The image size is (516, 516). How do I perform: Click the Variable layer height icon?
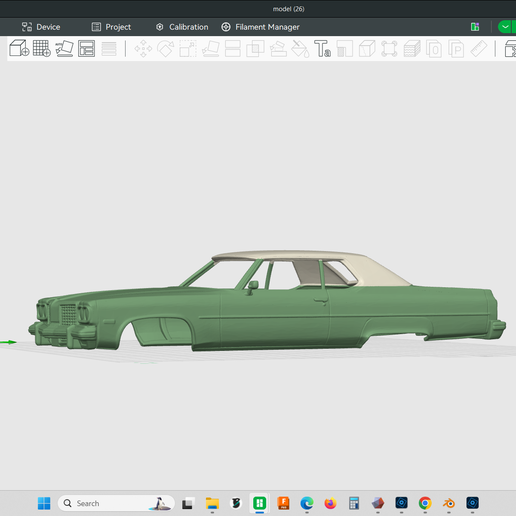point(109,49)
